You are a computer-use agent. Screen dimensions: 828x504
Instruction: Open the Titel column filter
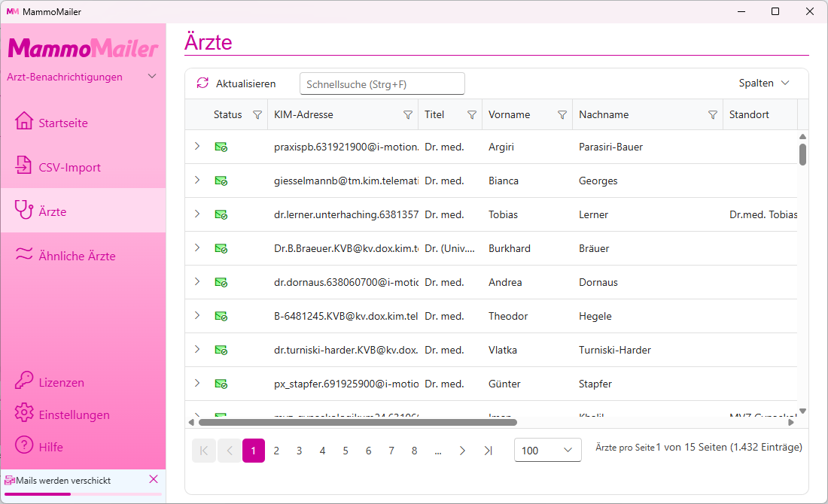coord(472,115)
